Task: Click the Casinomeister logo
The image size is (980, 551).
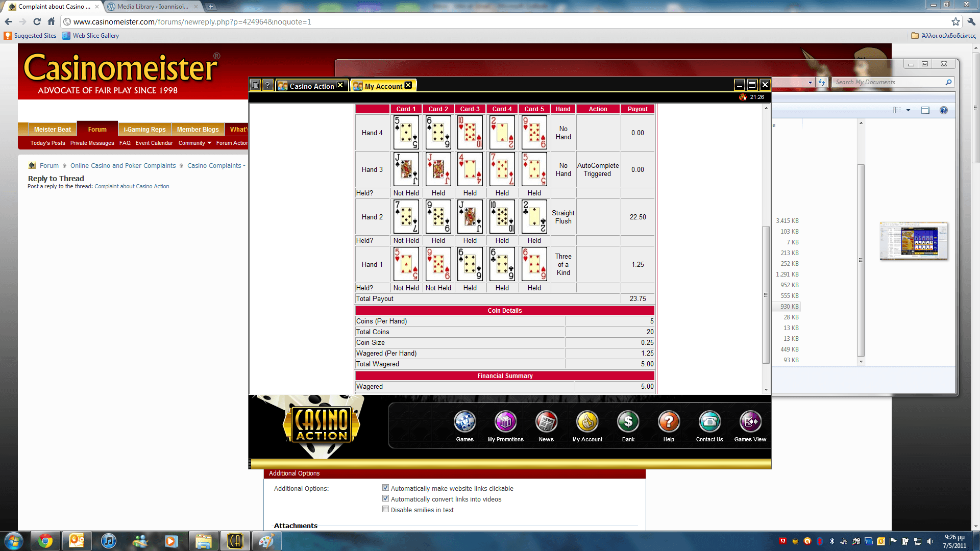Action: point(121,73)
